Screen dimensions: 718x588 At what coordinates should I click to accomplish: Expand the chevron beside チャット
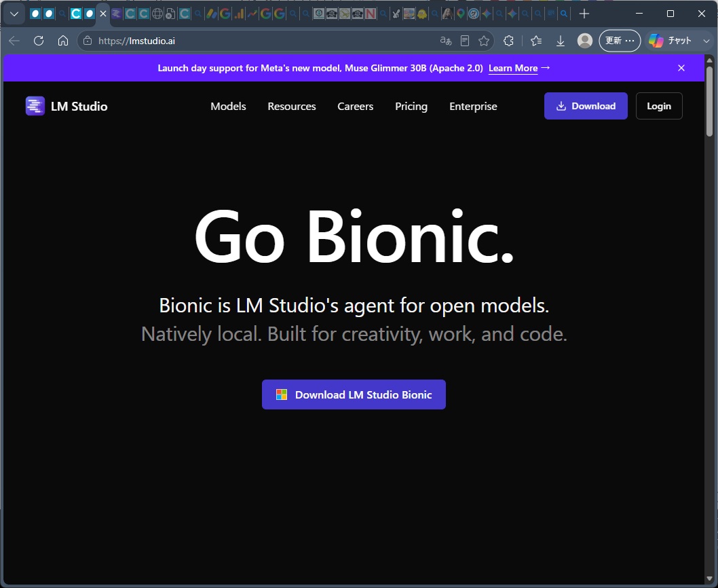point(706,41)
